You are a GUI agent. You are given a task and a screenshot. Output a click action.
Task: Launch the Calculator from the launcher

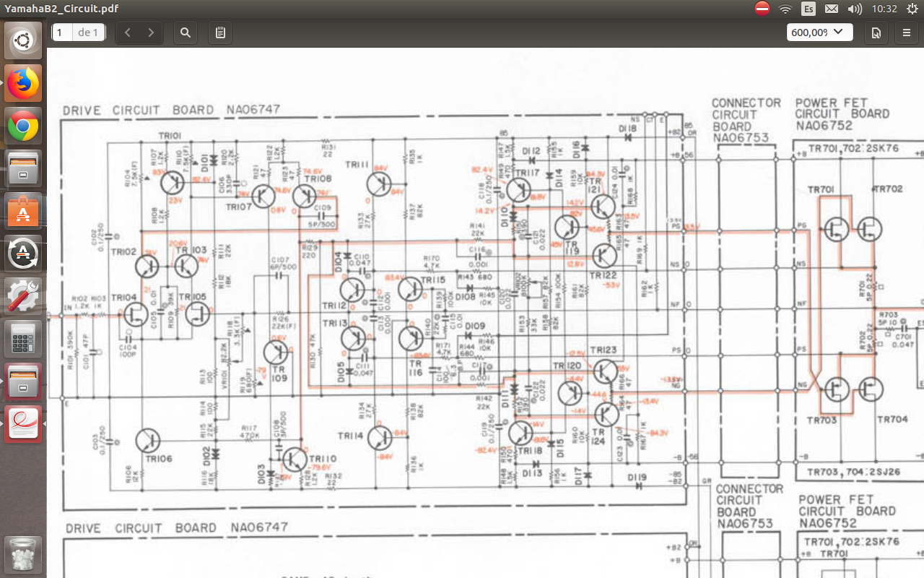coord(23,339)
